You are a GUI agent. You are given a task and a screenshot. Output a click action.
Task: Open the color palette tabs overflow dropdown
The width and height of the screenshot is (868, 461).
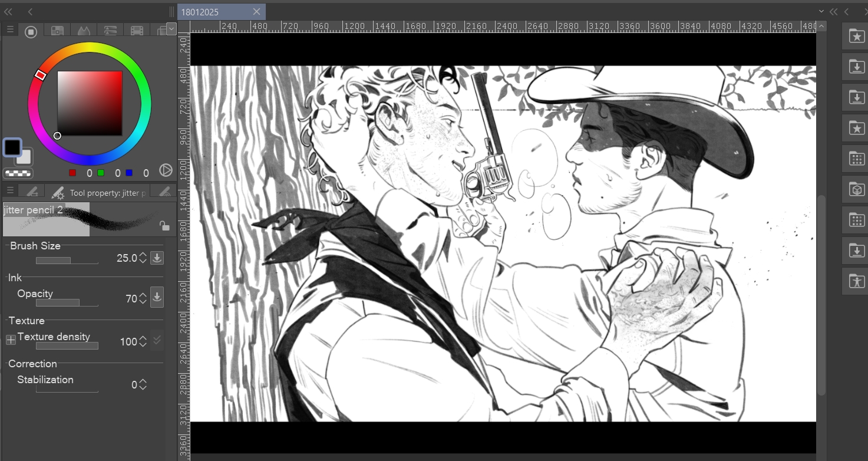tap(171, 28)
